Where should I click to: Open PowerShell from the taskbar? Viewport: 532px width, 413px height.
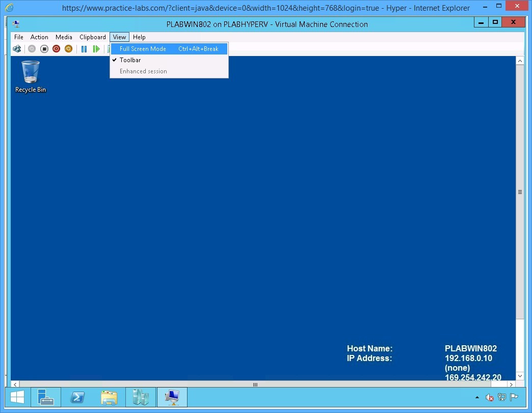(x=77, y=397)
